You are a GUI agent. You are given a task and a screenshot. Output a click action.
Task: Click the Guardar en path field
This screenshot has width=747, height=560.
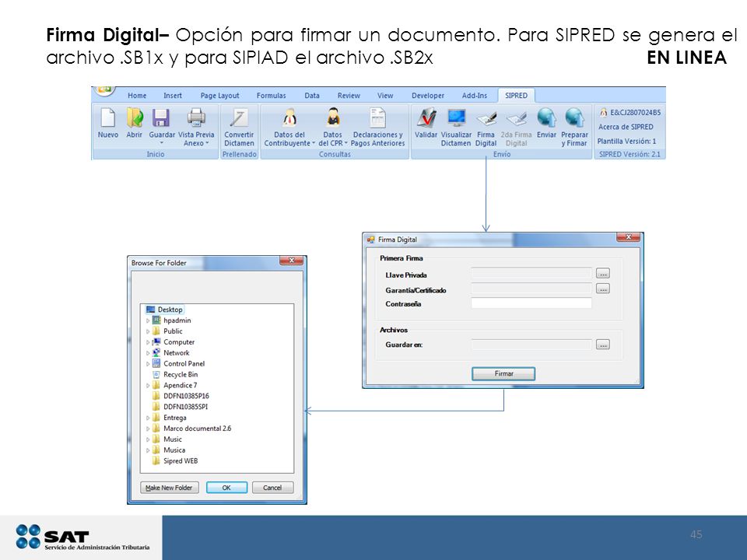531,345
